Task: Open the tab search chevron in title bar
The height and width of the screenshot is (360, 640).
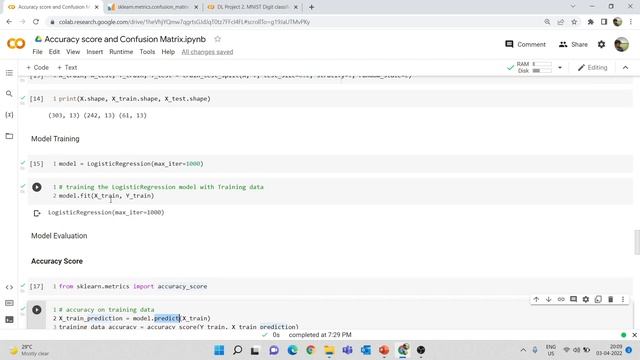Action: 573,6
